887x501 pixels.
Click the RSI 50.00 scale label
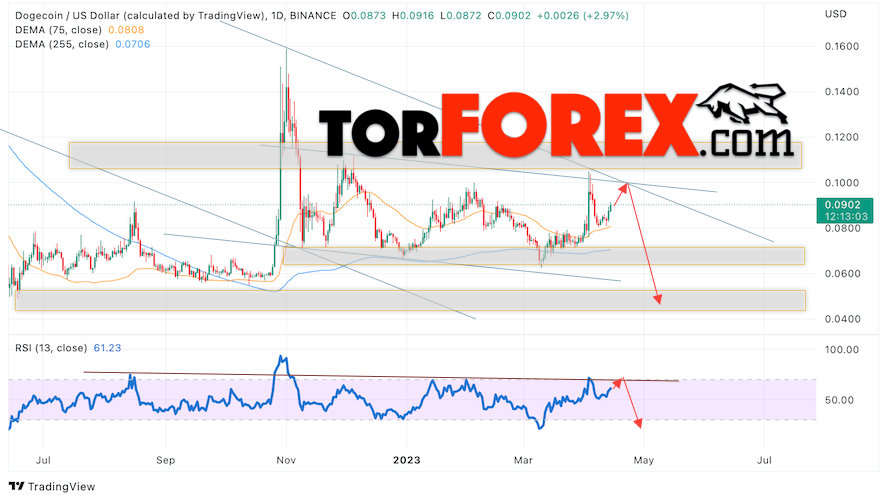pyautogui.click(x=839, y=400)
